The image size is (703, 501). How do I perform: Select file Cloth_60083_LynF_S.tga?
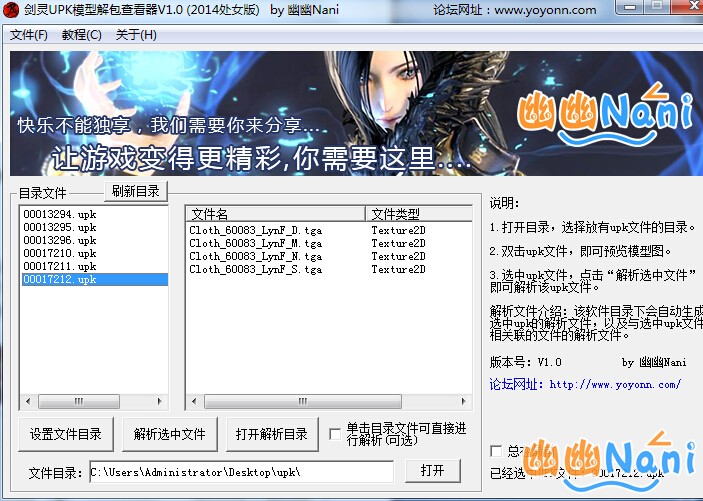coord(256,270)
